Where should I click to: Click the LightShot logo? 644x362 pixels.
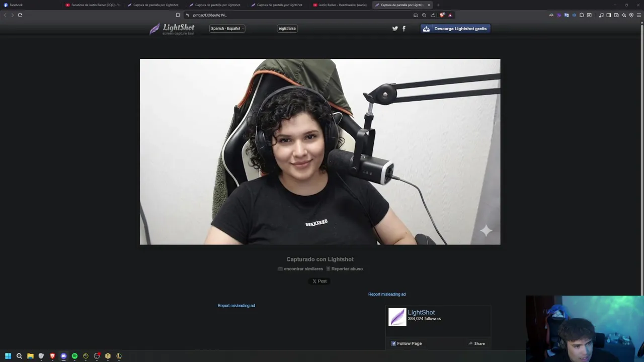[x=172, y=29]
